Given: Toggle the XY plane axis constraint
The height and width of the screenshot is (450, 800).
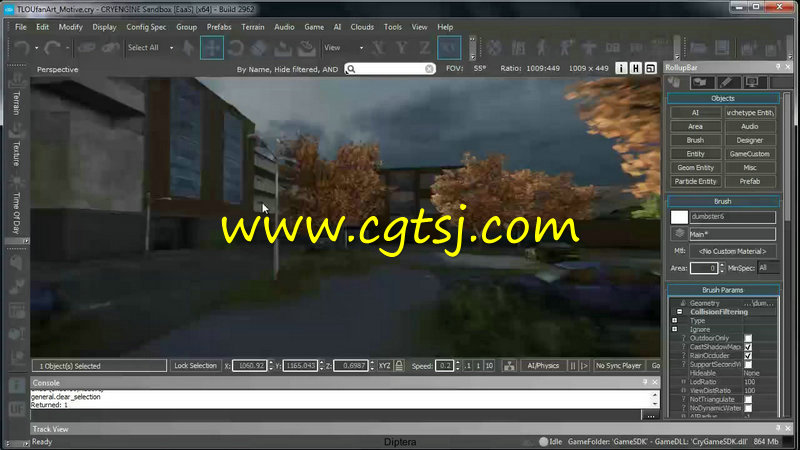Looking at the screenshot, I should pyautogui.click(x=449, y=48).
